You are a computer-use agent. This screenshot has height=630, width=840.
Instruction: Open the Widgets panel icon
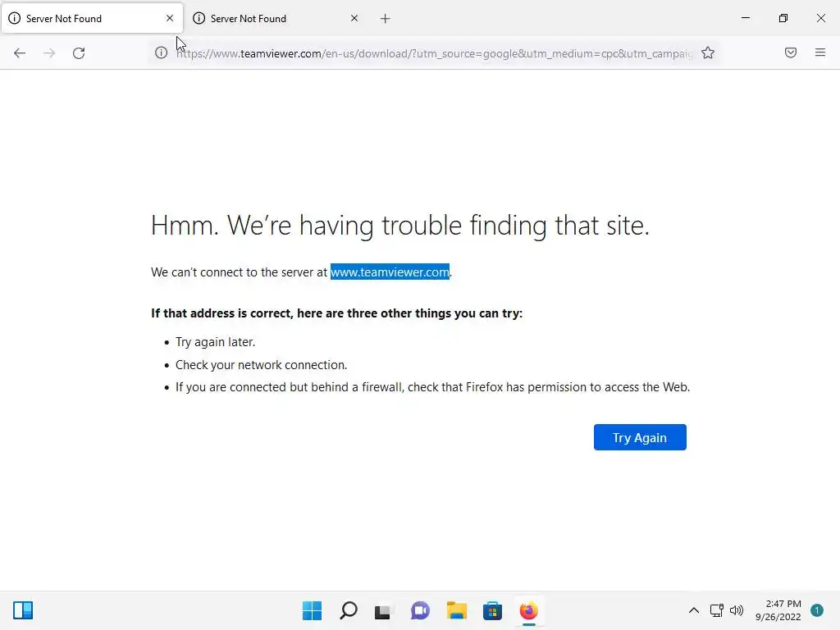point(23,610)
